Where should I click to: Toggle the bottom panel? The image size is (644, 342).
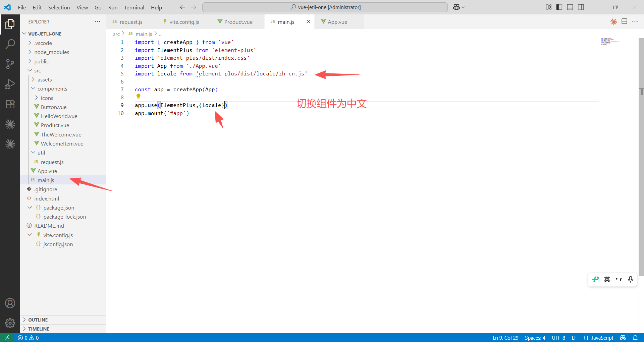coord(570,7)
